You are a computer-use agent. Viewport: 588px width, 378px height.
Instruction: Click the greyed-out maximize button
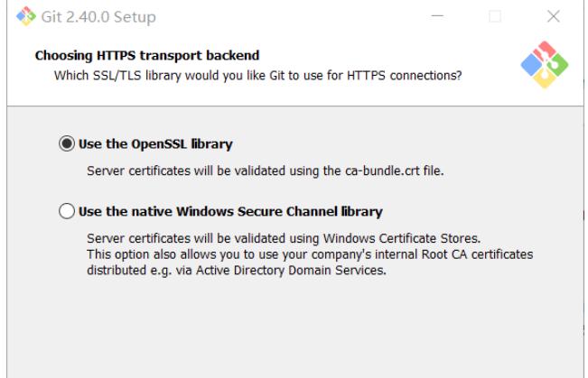pyautogui.click(x=495, y=17)
